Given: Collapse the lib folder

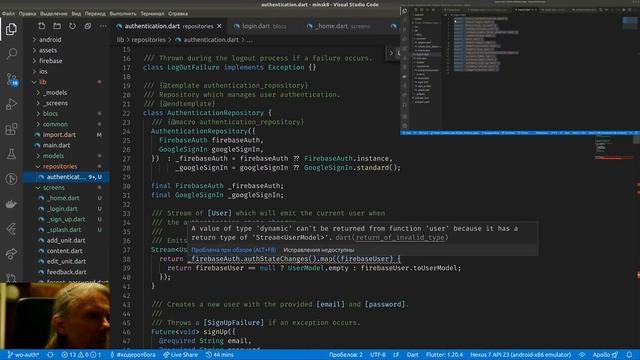Looking at the screenshot, I should (x=42, y=82).
